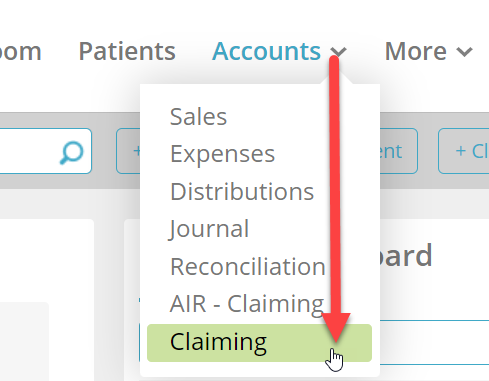Select AIR - Claiming option
The image size is (489, 381).
(247, 304)
